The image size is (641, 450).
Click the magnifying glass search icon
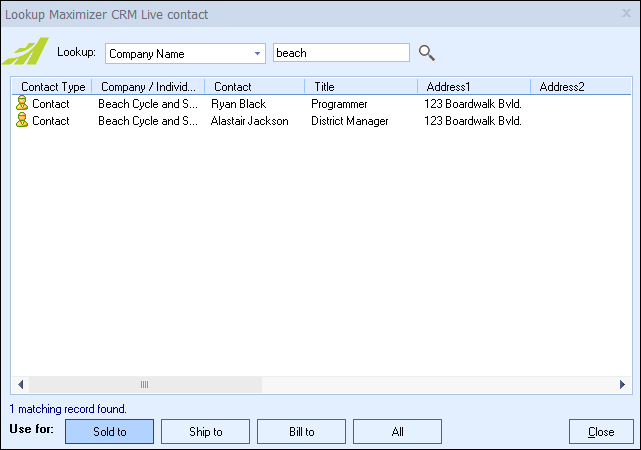(427, 53)
